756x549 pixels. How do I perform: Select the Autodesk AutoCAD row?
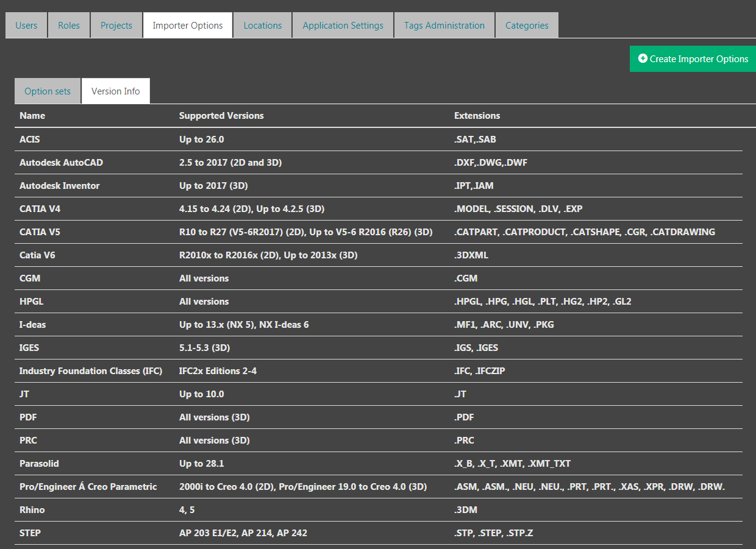click(61, 163)
